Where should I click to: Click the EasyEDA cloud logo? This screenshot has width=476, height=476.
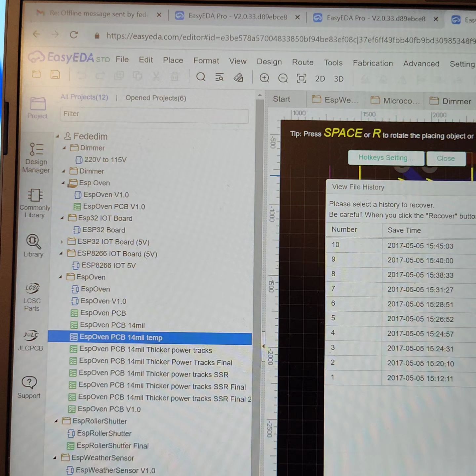[36, 57]
